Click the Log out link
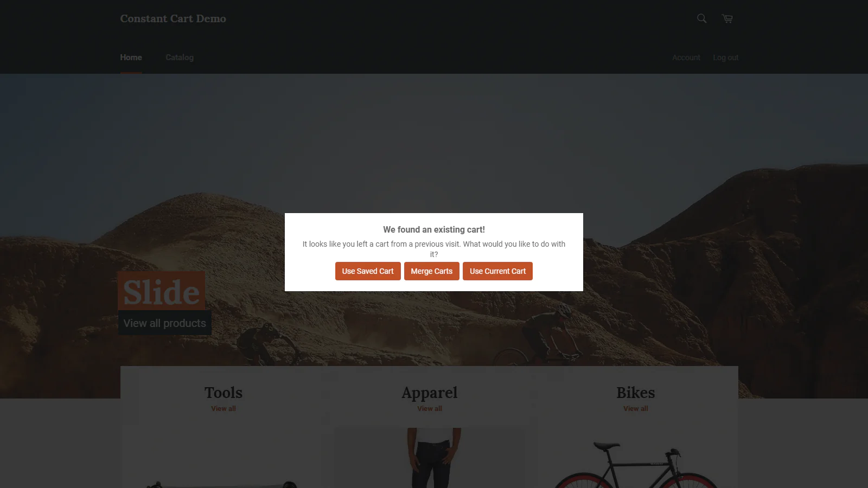The height and width of the screenshot is (488, 868). [726, 57]
